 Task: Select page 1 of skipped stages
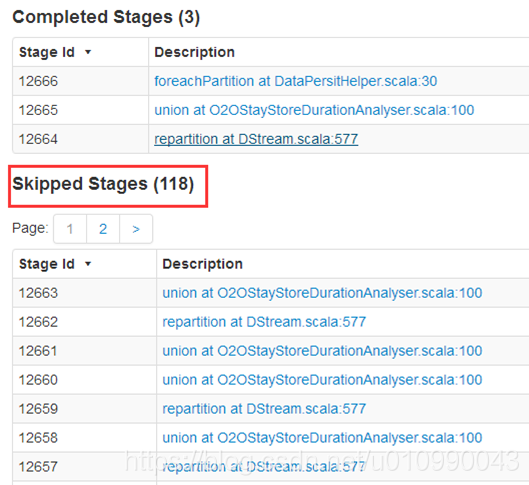[x=70, y=229]
